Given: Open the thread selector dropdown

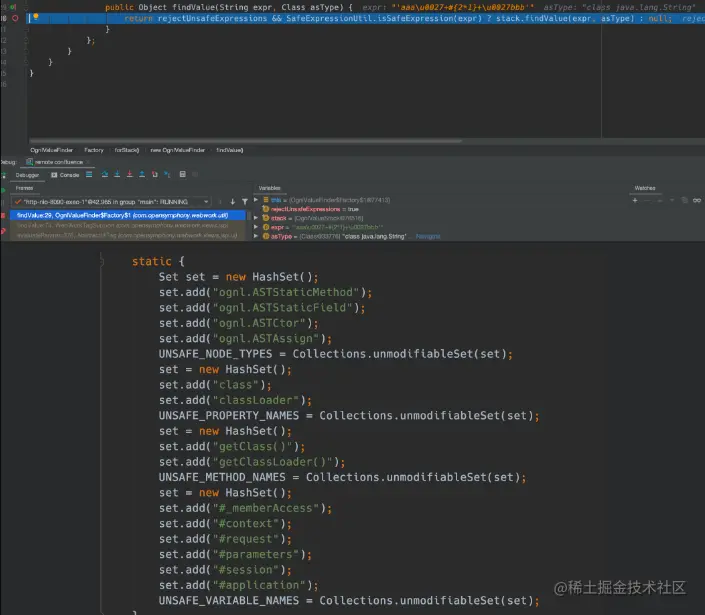Looking at the screenshot, I should 112,202.
